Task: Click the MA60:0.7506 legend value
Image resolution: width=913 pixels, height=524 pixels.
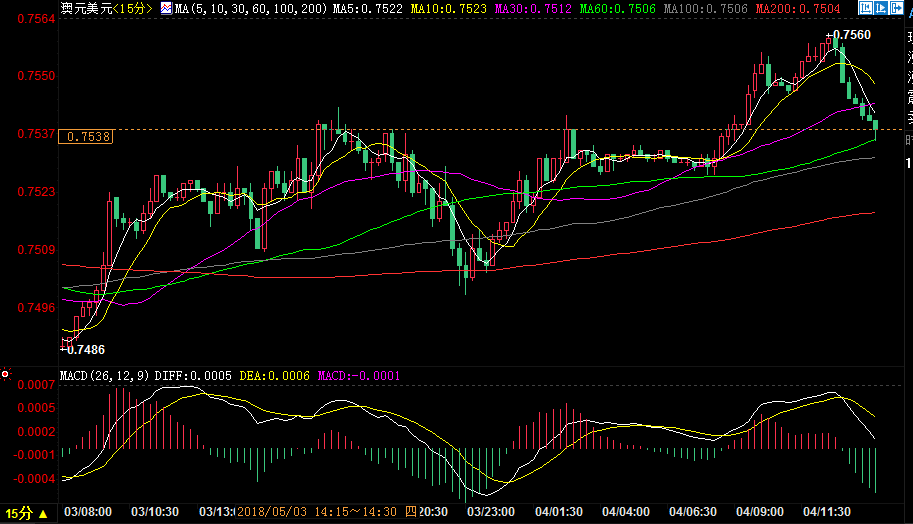Action: [x=618, y=9]
